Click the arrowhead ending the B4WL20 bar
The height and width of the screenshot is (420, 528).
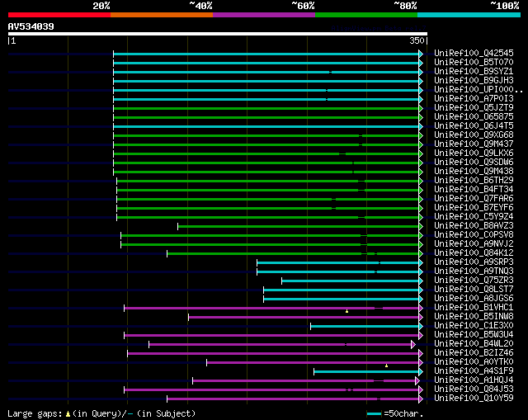[413, 344]
